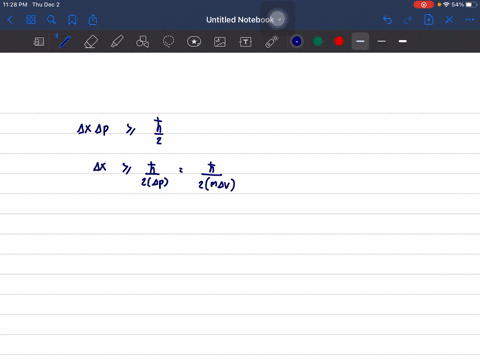Tap the 11:28 PM clock in status bar
The image size is (480, 360).
tap(15, 5)
